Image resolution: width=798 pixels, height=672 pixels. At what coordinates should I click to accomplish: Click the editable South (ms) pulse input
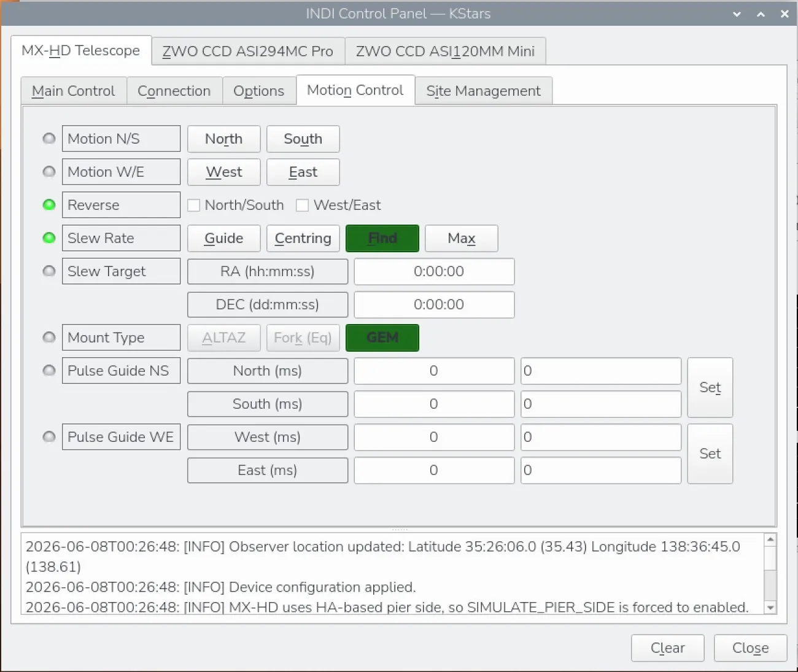(x=601, y=404)
